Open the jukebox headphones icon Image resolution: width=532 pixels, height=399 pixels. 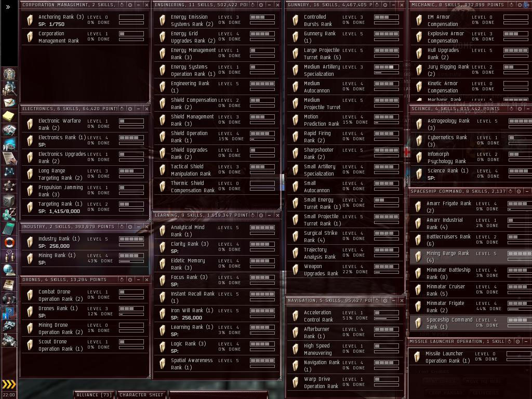9,298
